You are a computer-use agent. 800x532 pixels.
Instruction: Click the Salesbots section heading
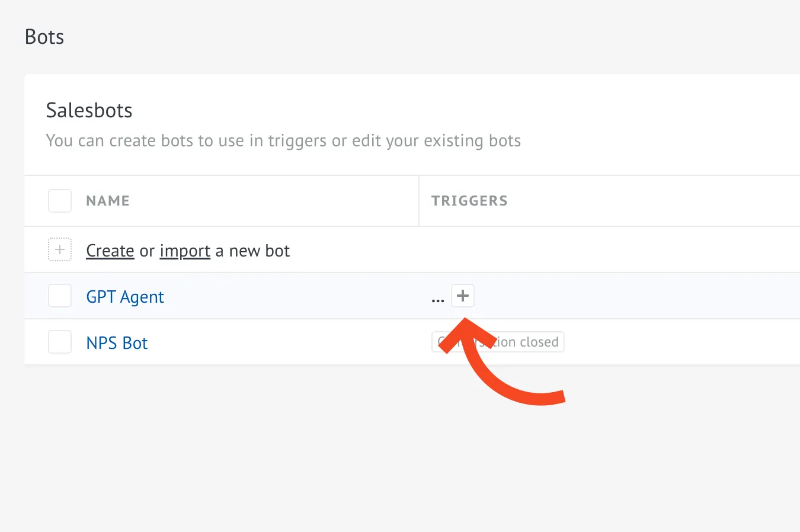[x=89, y=110]
